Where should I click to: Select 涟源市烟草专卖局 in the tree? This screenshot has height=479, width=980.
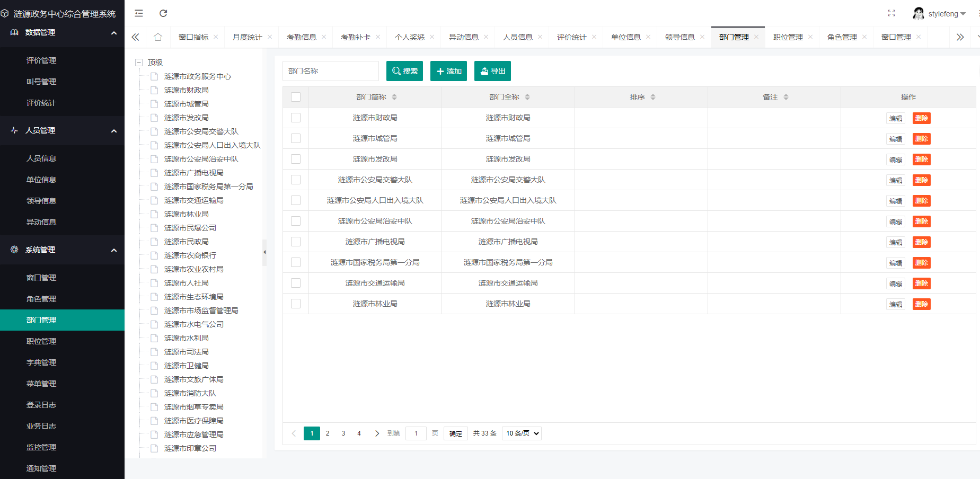click(193, 407)
